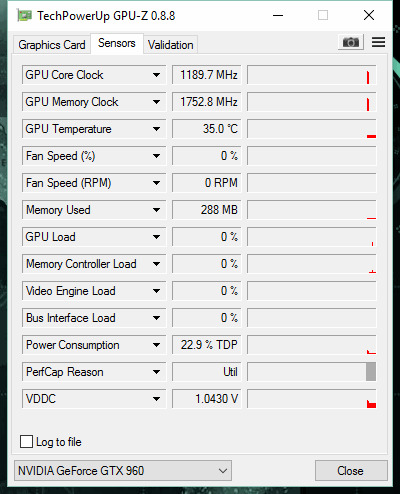Screen dimensions: 400x494
Task: Select the Sensors tab
Action: (117, 43)
